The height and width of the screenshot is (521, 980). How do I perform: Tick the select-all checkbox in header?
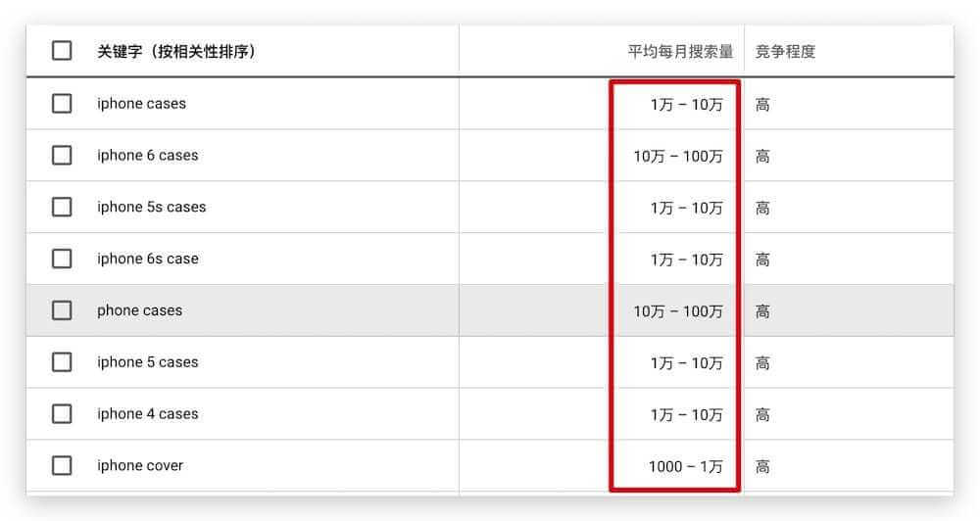62,51
